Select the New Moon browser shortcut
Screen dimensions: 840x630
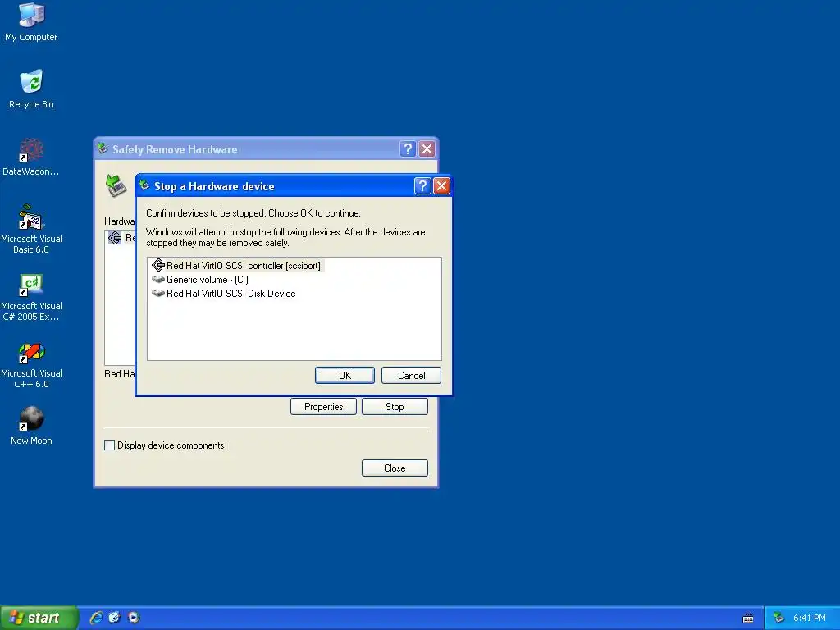(31, 425)
